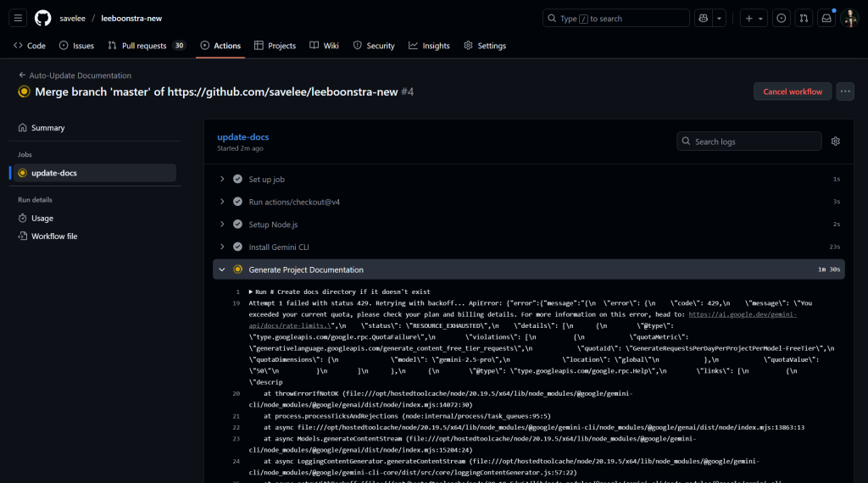Click the run number '#4' text
Viewport: 868px width, 483px height.
coord(408,92)
